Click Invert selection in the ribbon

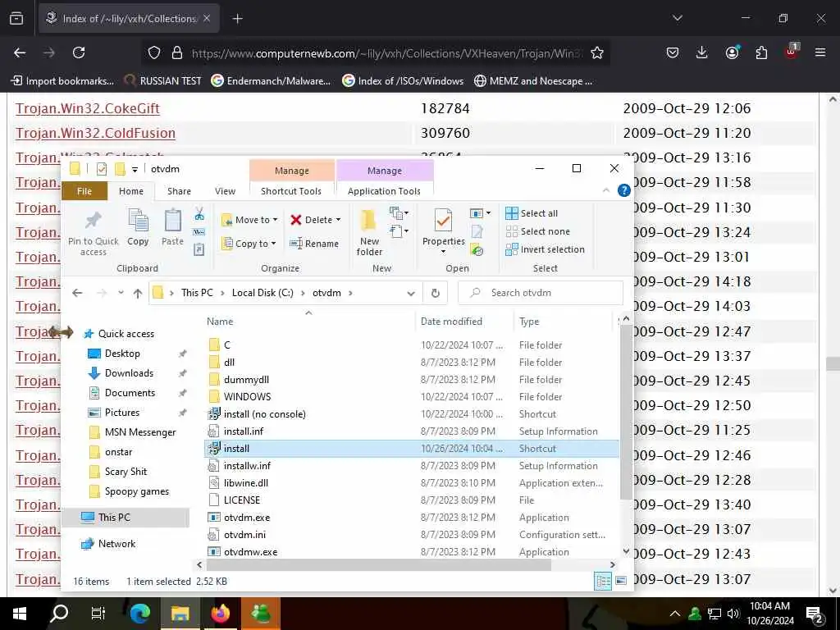[x=545, y=249]
